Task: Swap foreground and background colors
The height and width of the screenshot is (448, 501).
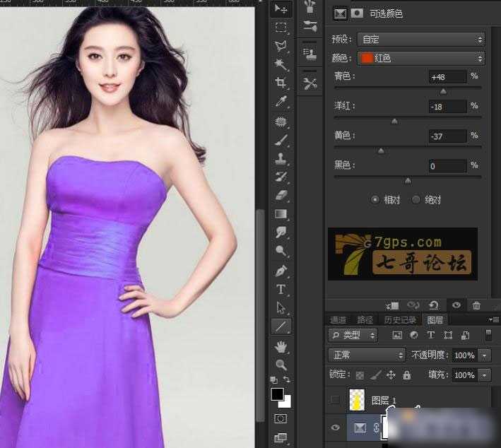Action: click(x=287, y=379)
